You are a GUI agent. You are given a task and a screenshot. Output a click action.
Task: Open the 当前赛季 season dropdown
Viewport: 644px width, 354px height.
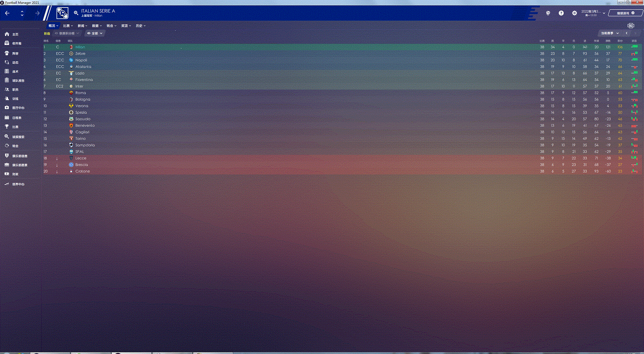coord(610,33)
